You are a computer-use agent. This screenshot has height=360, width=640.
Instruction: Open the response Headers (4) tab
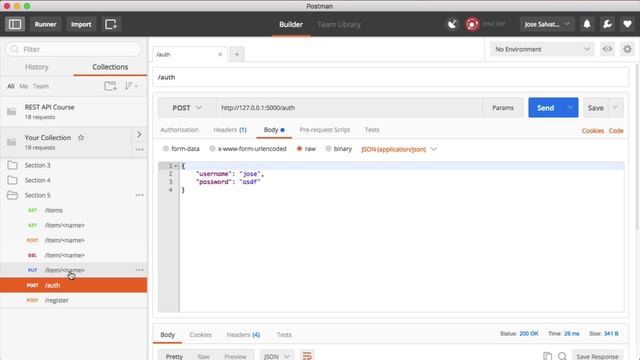[x=243, y=335]
